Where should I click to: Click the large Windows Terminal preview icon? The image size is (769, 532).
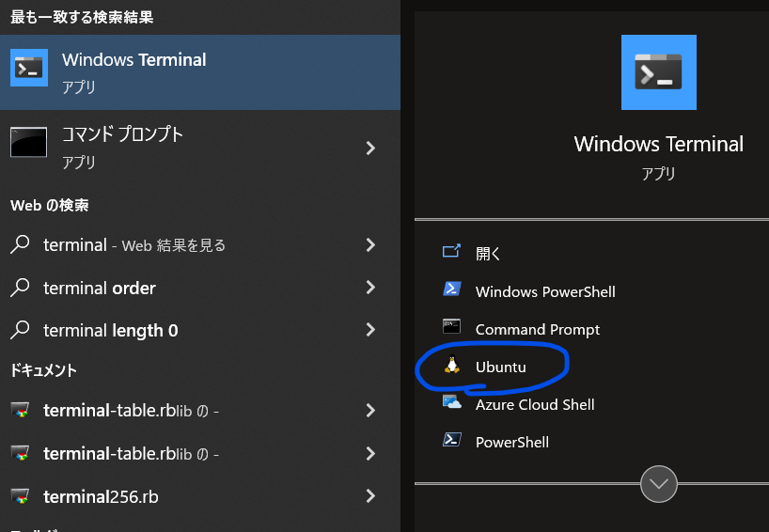click(x=658, y=72)
